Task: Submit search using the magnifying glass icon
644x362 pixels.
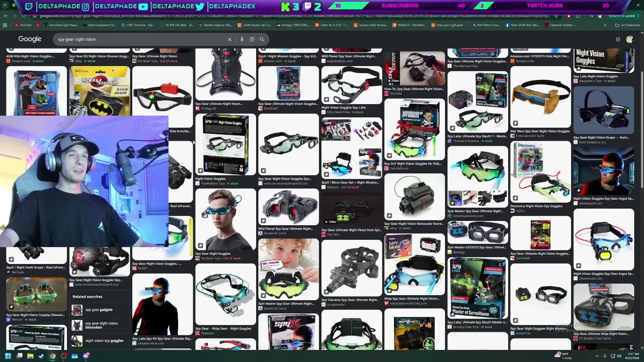Action: [262, 39]
